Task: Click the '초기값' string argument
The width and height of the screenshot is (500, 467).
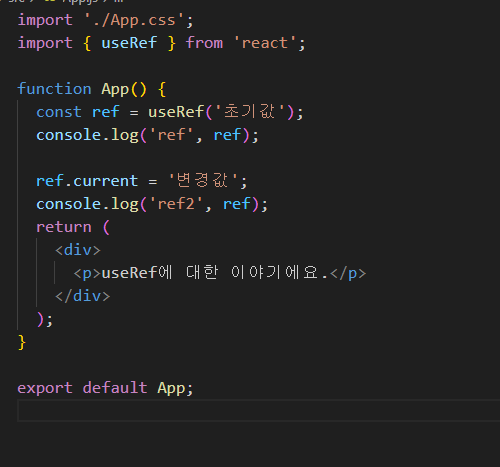Action: [x=250, y=112]
